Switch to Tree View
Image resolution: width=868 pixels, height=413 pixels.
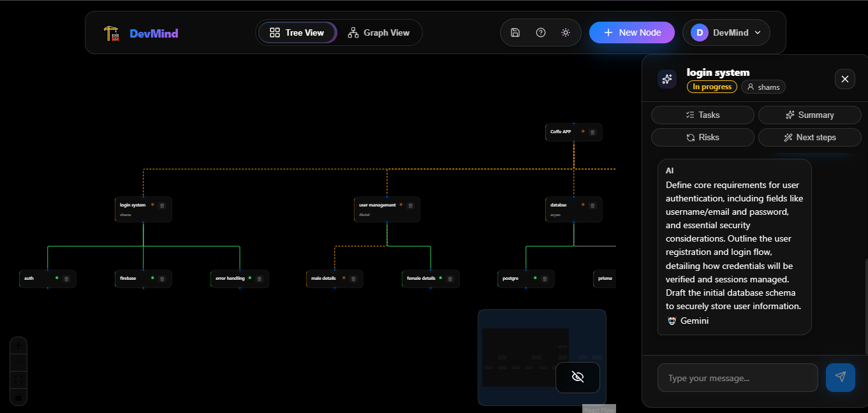pos(297,33)
